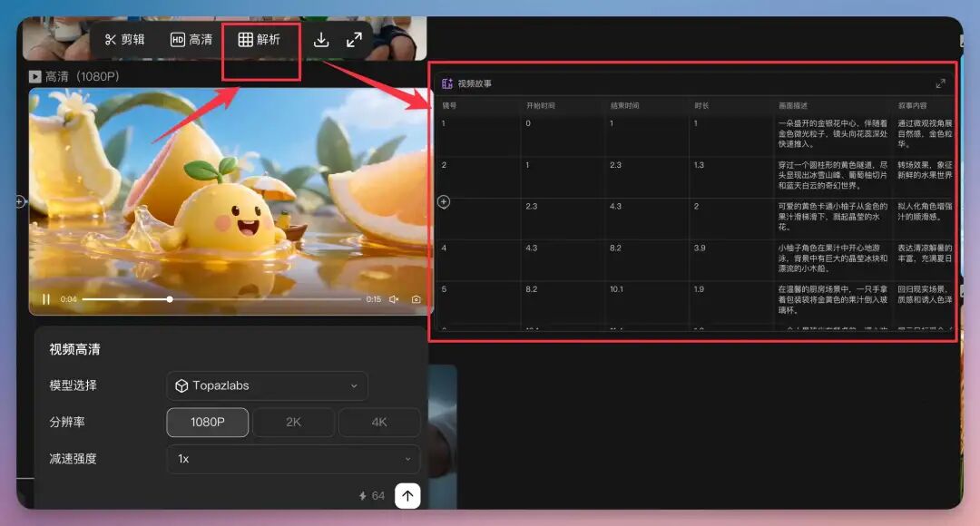
Task: Capture a frame with the camera icon
Action: click(416, 299)
